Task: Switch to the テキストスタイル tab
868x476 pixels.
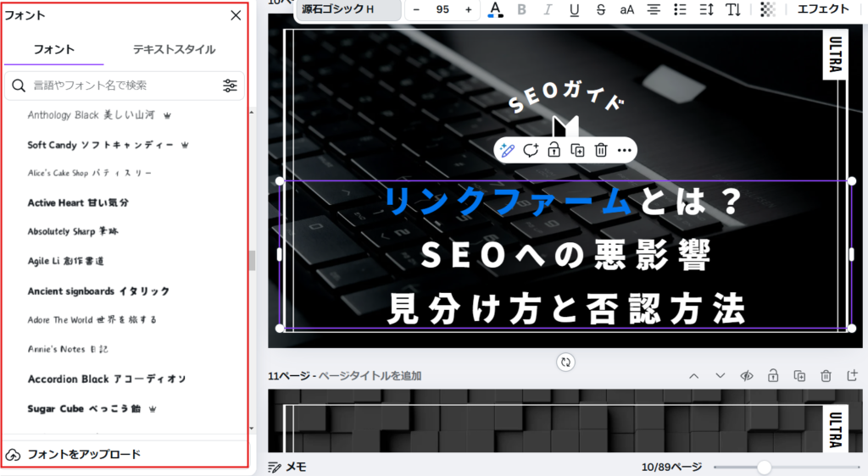Action: click(x=174, y=50)
